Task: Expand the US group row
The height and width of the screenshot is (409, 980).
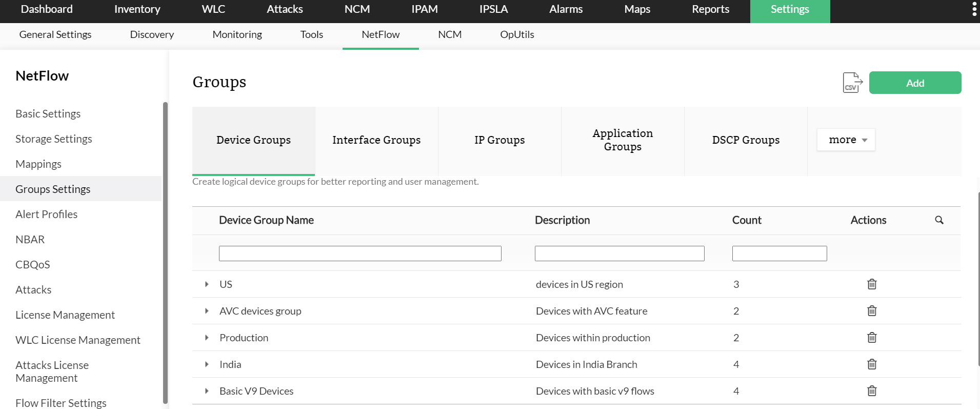Action: pyautogui.click(x=207, y=284)
